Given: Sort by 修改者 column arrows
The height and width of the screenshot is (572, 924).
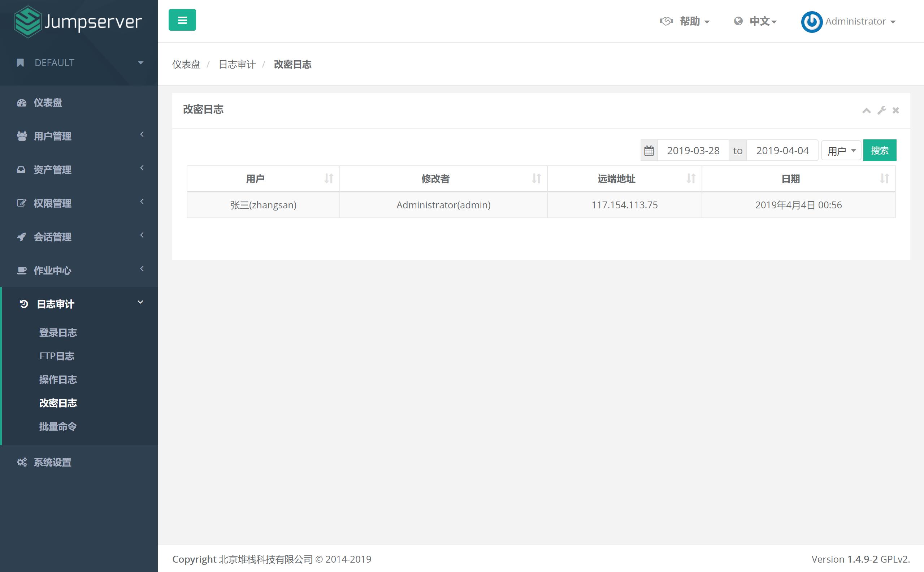Looking at the screenshot, I should [536, 178].
